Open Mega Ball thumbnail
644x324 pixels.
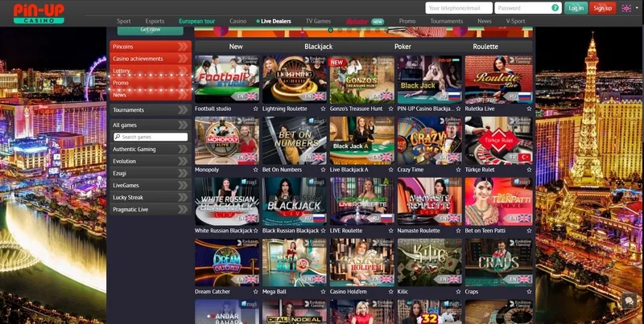click(295, 262)
